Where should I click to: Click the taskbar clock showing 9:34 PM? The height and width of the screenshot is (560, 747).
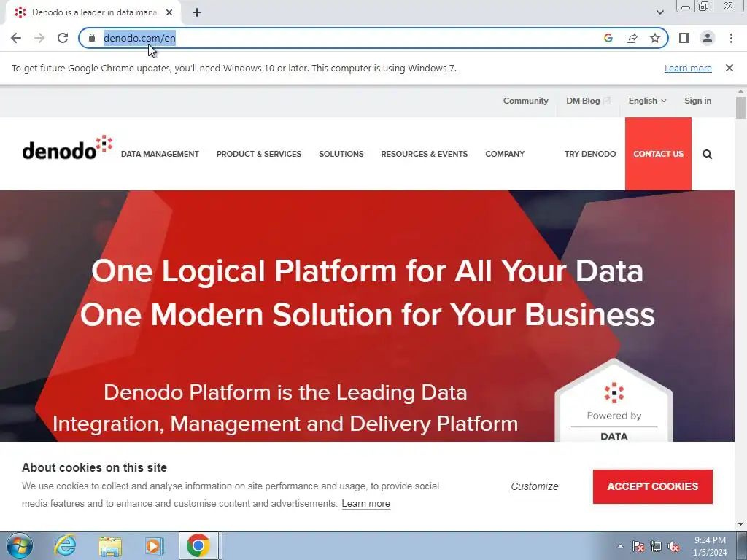point(710,546)
